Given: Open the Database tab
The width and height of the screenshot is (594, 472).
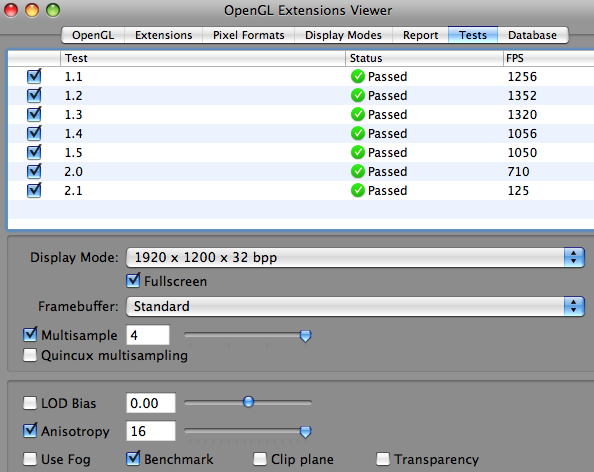Looking at the screenshot, I should pyautogui.click(x=532, y=35).
